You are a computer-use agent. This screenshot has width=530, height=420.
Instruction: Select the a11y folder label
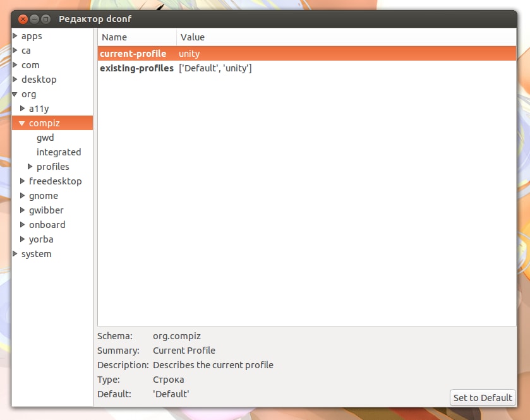point(39,109)
